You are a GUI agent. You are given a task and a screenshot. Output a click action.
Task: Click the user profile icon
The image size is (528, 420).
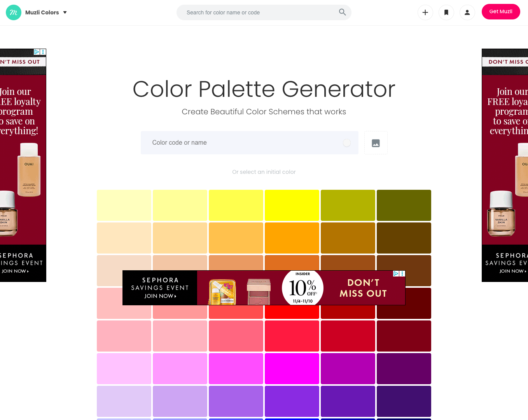click(467, 12)
